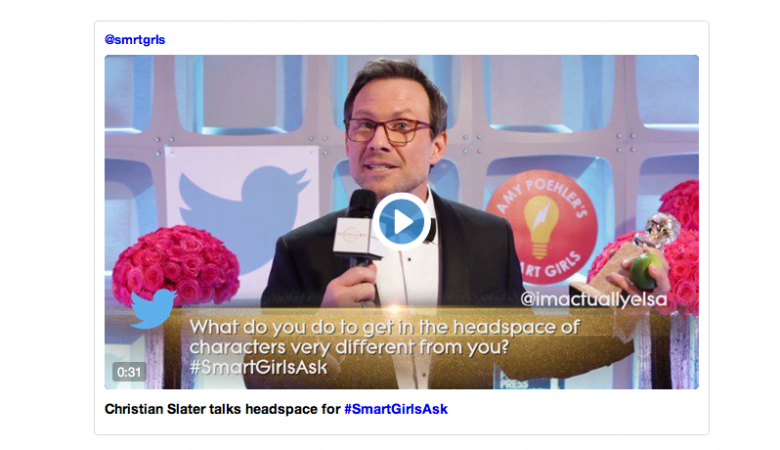Click the question text in the gold banner
Screen dimensions: 780x450
tap(384, 337)
